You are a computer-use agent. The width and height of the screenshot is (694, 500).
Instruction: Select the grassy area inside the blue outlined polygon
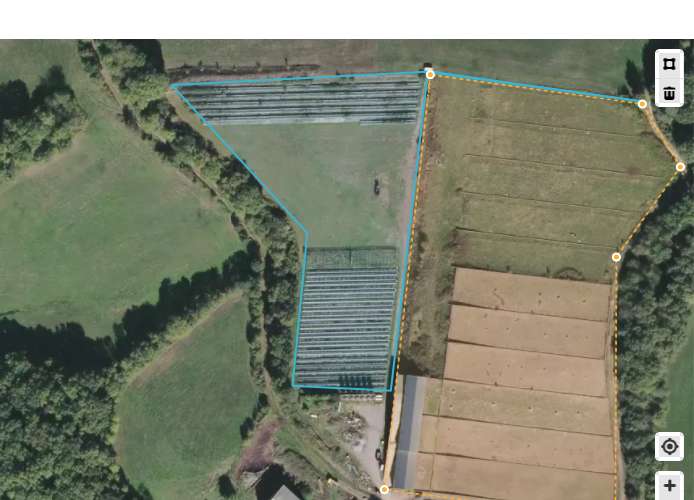[x=328, y=177]
